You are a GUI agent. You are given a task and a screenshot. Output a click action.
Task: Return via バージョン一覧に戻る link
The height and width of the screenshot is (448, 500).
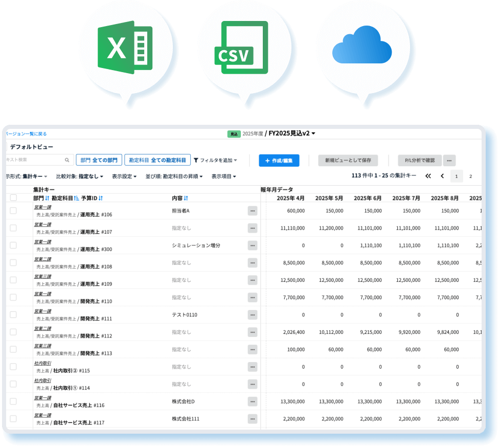26,134
